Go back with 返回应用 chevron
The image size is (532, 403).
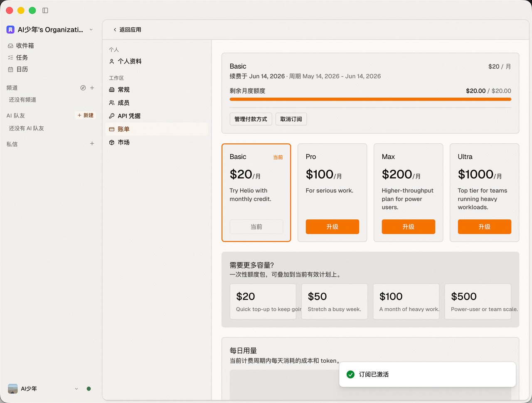115,29
